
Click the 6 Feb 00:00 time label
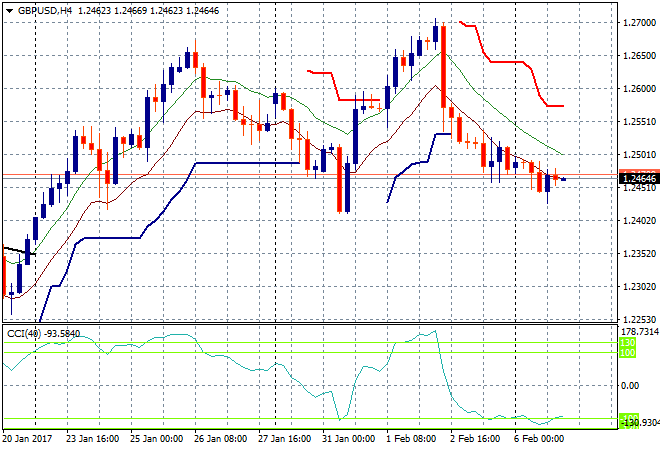539,439
